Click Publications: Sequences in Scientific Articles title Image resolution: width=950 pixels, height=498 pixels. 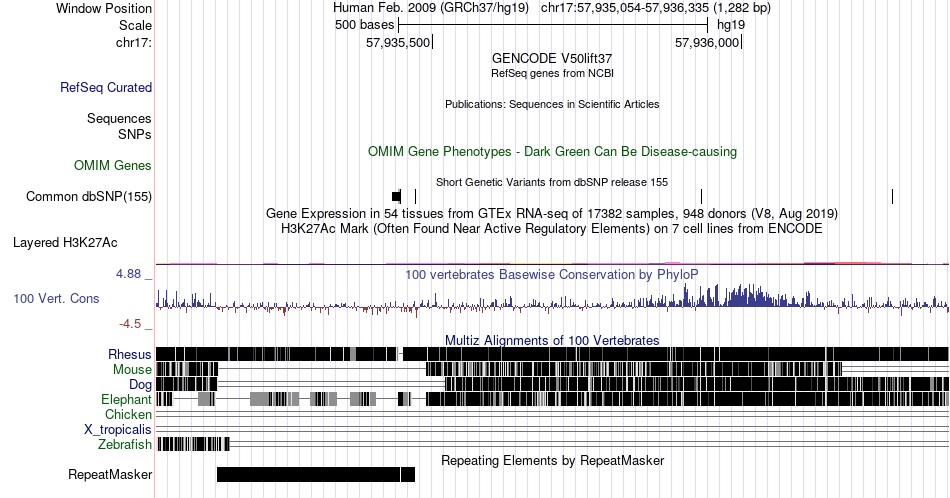(x=552, y=104)
